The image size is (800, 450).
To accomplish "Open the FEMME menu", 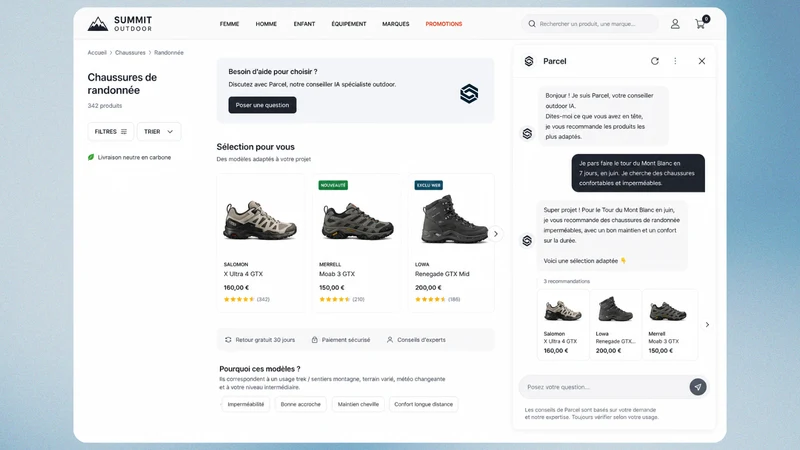I will [x=230, y=24].
